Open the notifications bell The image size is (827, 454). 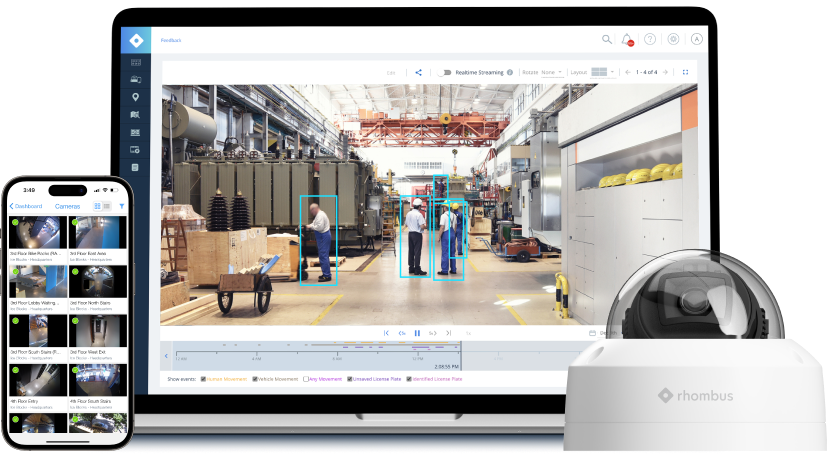point(627,39)
